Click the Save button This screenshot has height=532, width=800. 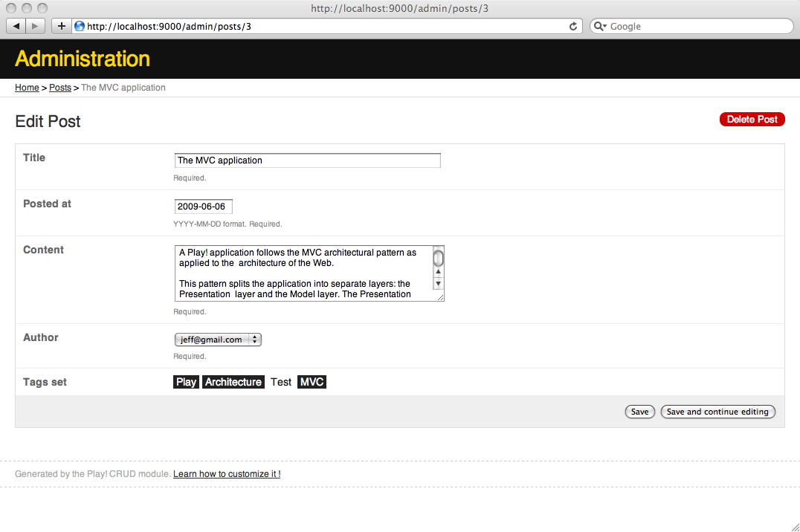(x=639, y=412)
